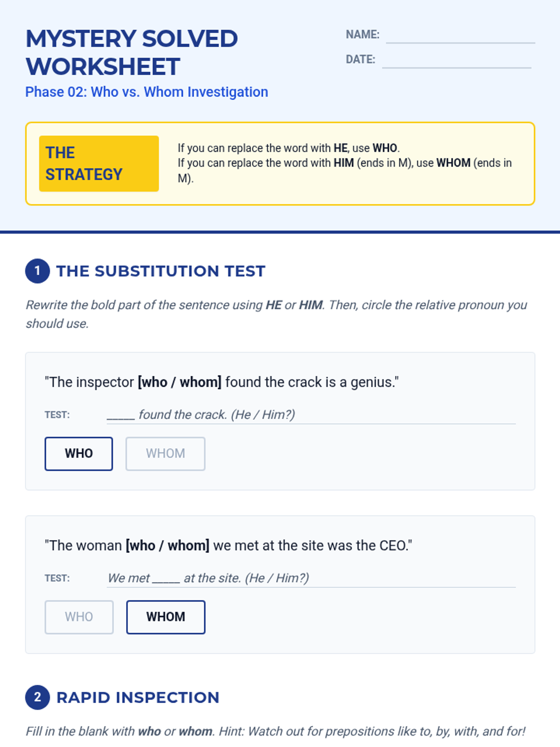This screenshot has width=560, height=747.
Task: Click the inspector sentence text
Action: click(x=222, y=382)
